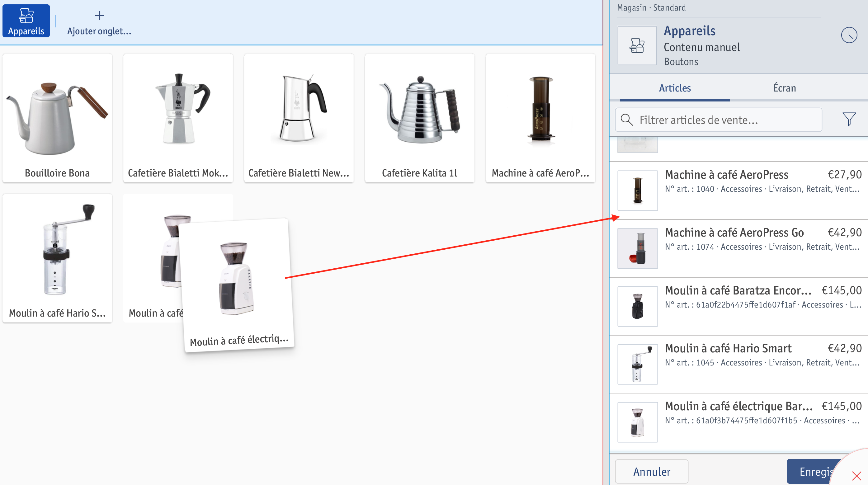This screenshot has height=485, width=868.
Task: Open the Appareils tab
Action: pyautogui.click(x=26, y=21)
